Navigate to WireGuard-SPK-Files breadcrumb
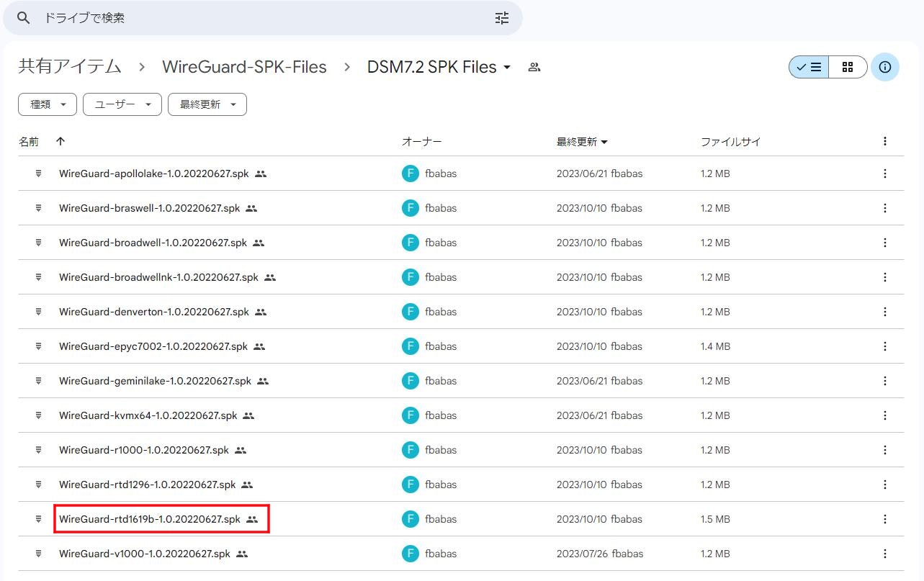 click(x=244, y=66)
